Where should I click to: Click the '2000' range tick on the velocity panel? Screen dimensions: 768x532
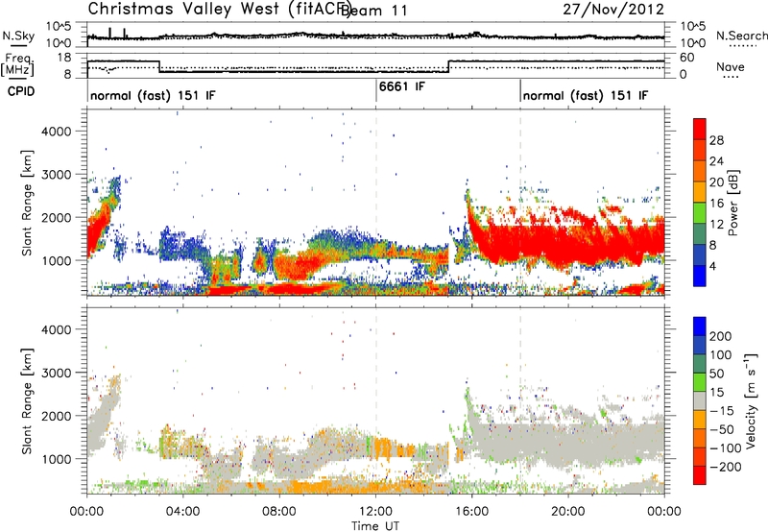(x=56, y=416)
